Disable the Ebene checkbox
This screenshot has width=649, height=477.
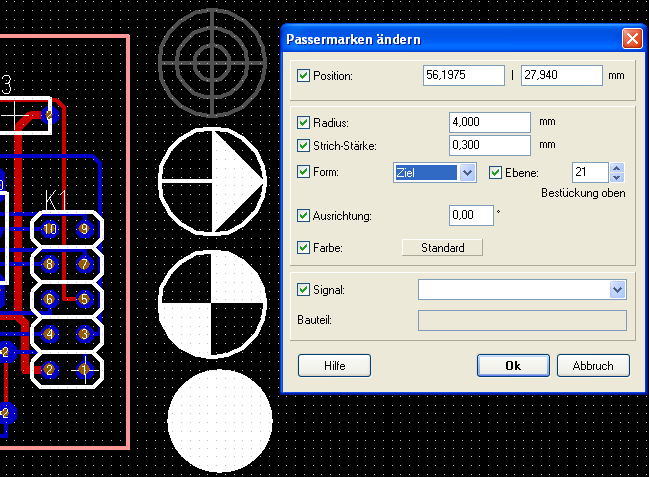pyautogui.click(x=495, y=172)
